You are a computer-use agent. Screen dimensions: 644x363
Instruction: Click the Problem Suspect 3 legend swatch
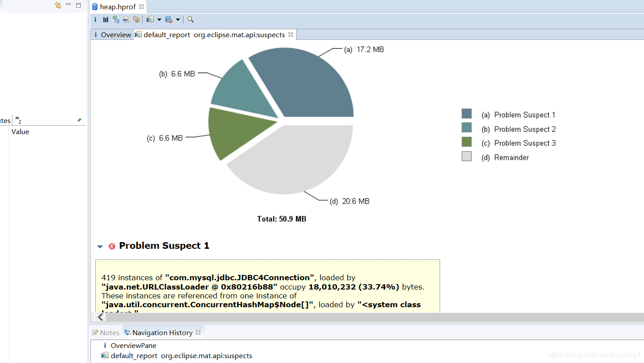[x=466, y=142]
